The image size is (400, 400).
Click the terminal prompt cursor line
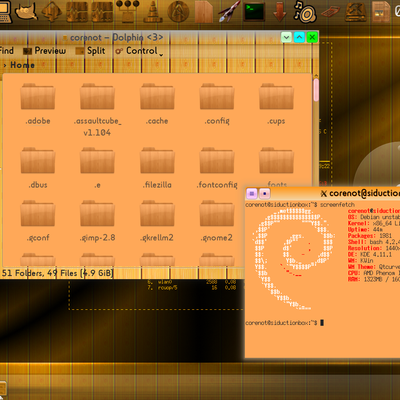285,323
